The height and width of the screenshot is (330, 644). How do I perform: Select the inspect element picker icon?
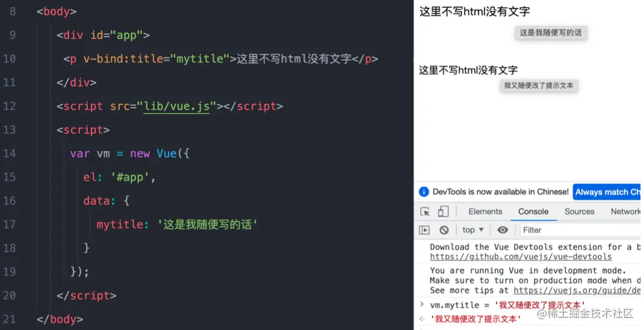[425, 212]
